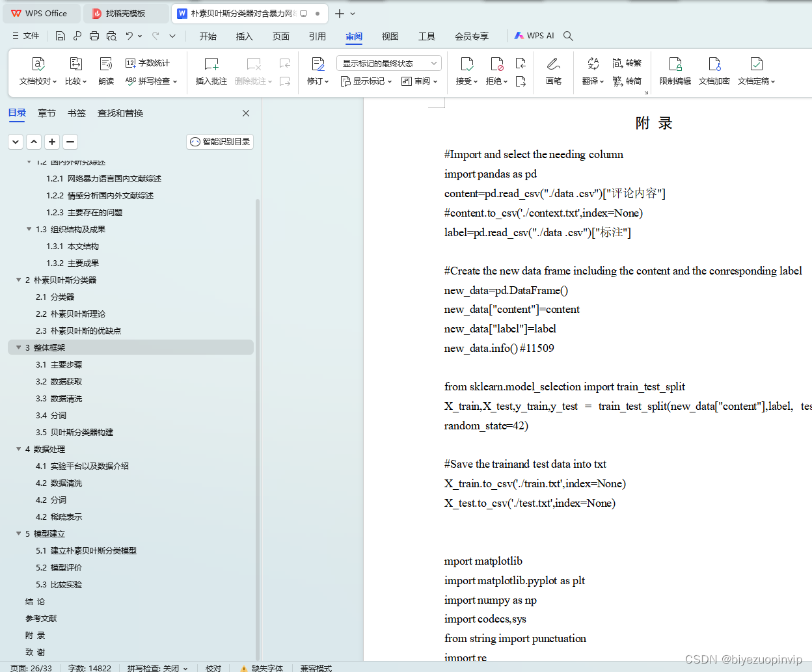This screenshot has width=812, height=672.
Task: Jump to 3.5 贝叶斯分类器构建 in outline
Action: [x=74, y=432]
